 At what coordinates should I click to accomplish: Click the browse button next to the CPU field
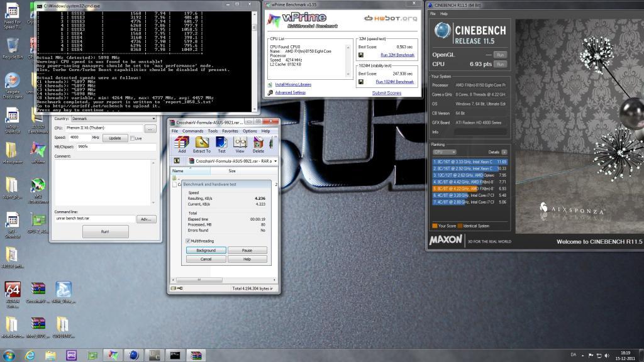(150, 129)
